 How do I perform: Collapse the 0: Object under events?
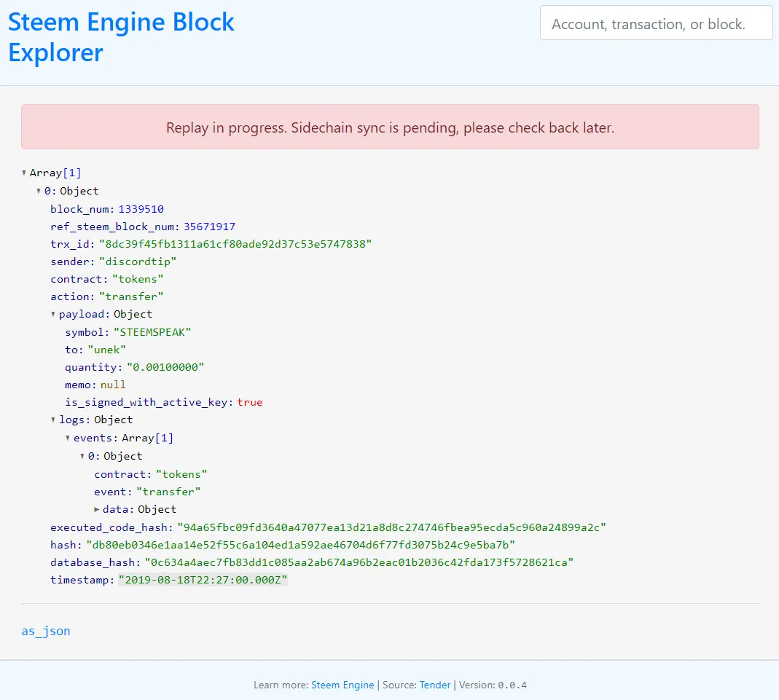(x=82, y=456)
